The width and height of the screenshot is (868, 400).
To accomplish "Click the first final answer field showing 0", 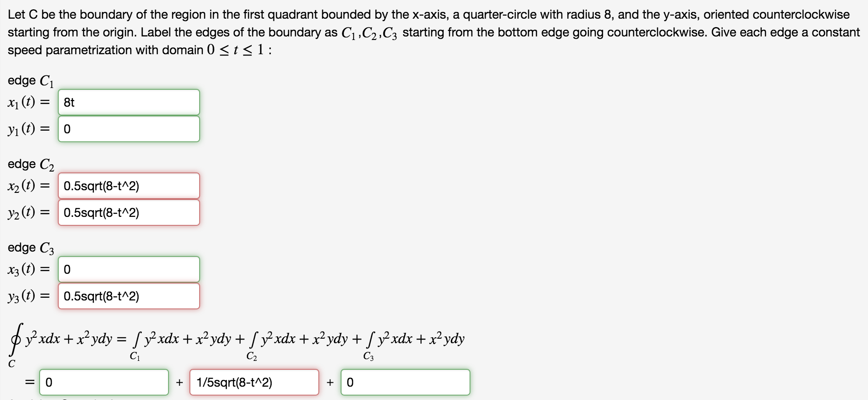I will [104, 382].
